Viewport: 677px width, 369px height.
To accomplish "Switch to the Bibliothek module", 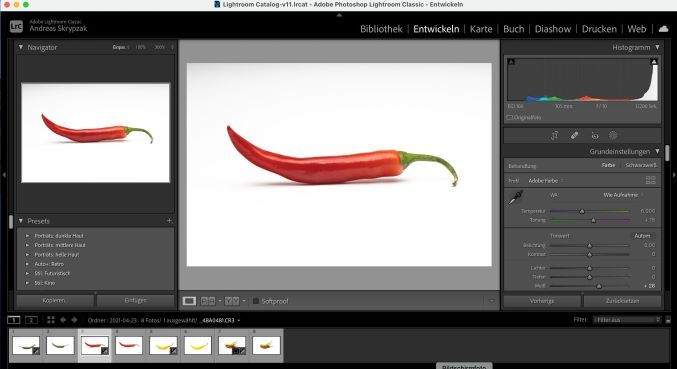I will coord(381,29).
